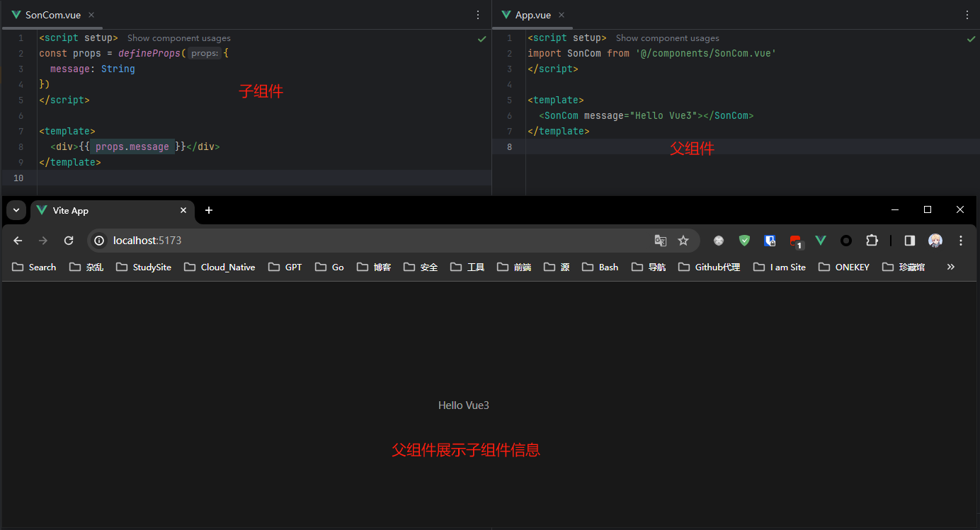Open the 工具 bookmark folder

pos(467,267)
